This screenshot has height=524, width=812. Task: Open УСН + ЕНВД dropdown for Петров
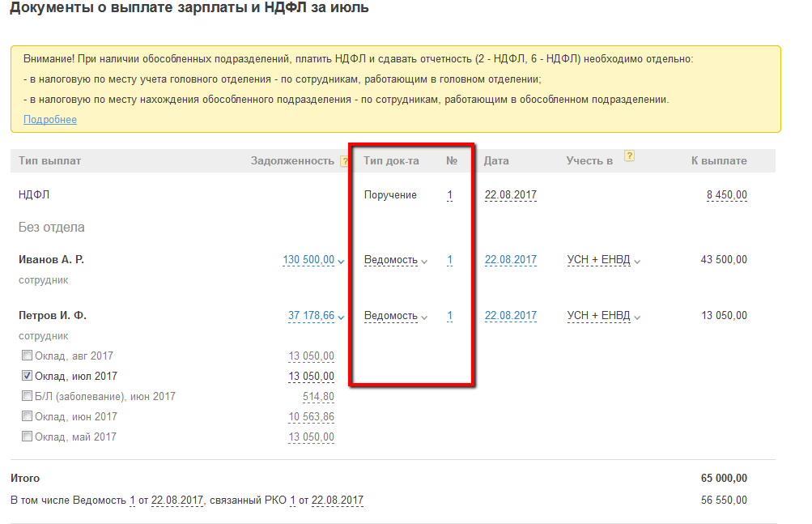point(637,317)
